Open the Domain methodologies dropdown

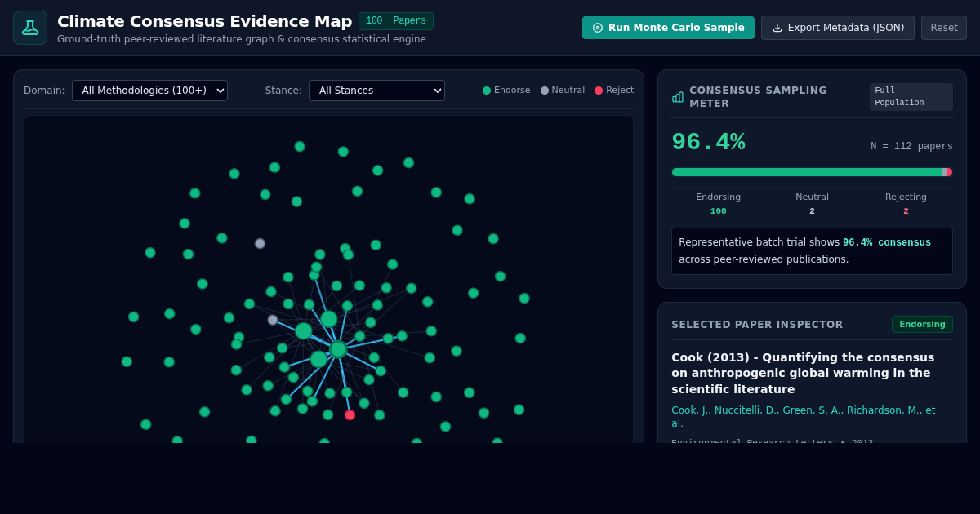[x=149, y=91]
